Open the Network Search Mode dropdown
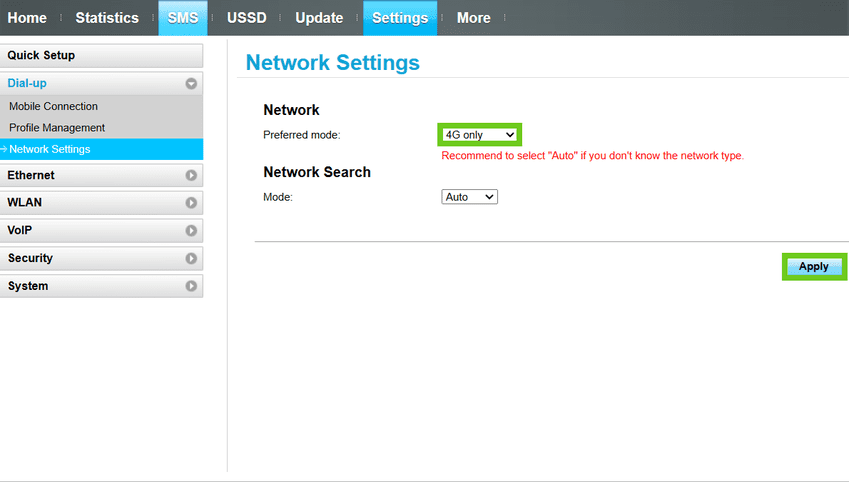The image size is (849, 482). 469,197
